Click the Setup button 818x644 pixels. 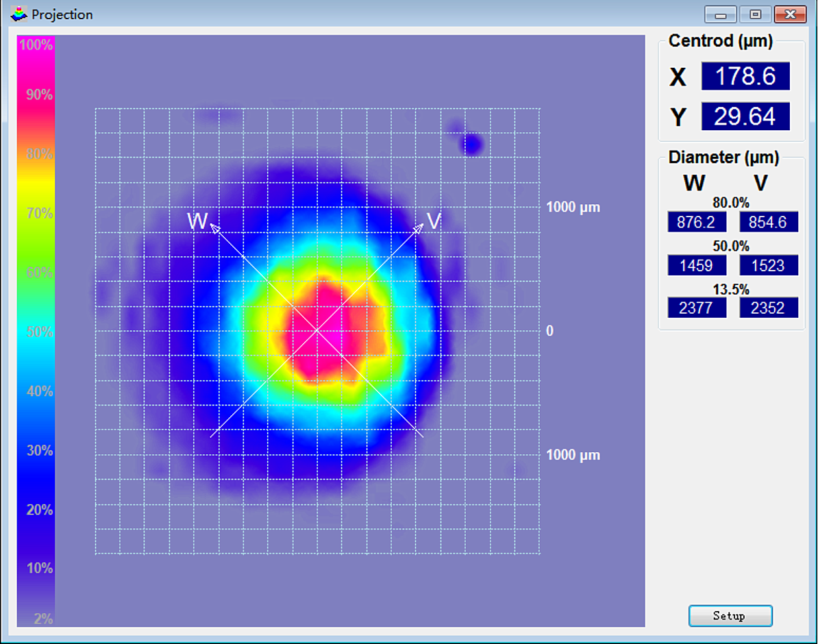tap(730, 615)
